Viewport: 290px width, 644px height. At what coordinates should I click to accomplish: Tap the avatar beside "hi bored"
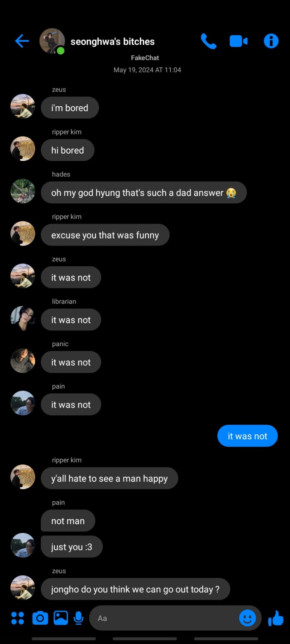tap(23, 149)
